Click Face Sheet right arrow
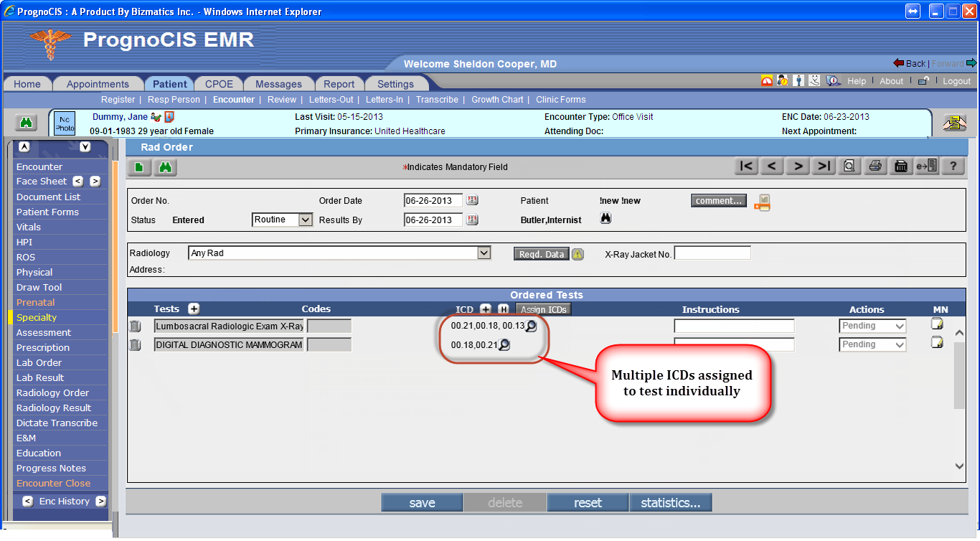 coord(95,182)
